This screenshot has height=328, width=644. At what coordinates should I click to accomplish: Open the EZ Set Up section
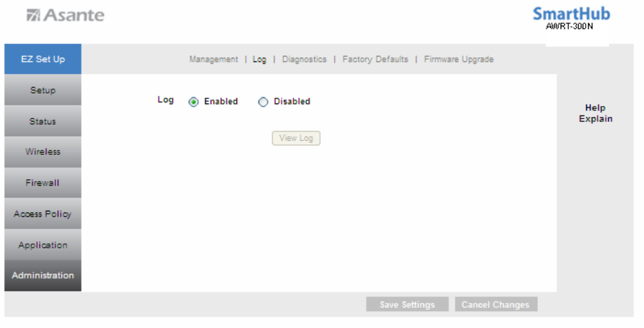tap(43, 59)
